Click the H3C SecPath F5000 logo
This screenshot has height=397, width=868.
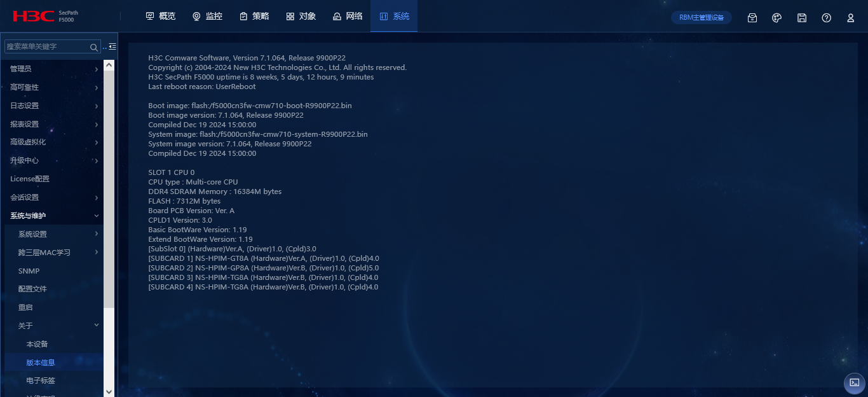click(44, 16)
